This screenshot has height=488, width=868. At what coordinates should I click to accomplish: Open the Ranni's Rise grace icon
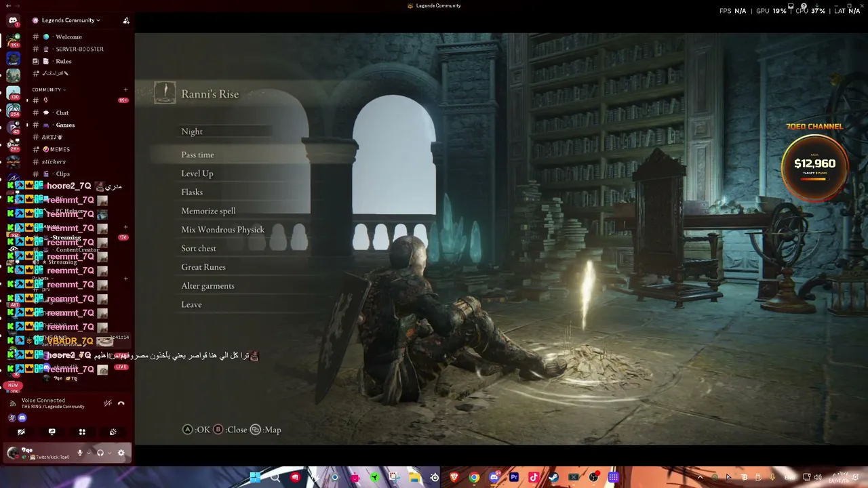tap(165, 93)
